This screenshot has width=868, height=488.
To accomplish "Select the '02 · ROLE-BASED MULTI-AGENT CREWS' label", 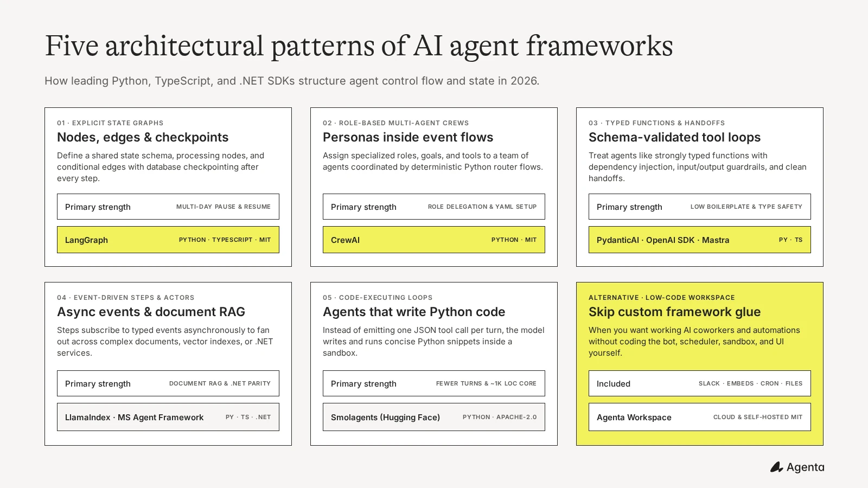I will 396,123.
